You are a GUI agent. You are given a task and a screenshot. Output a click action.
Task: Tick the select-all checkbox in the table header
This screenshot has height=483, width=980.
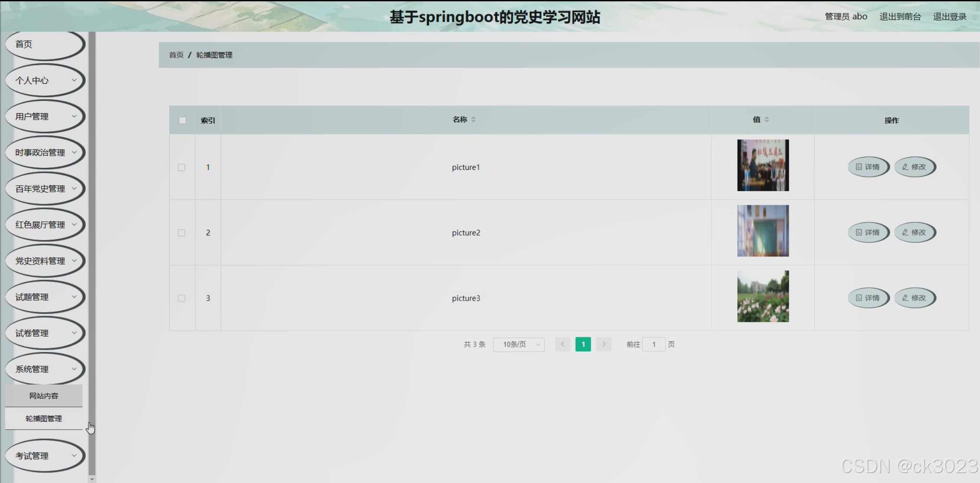(x=183, y=121)
